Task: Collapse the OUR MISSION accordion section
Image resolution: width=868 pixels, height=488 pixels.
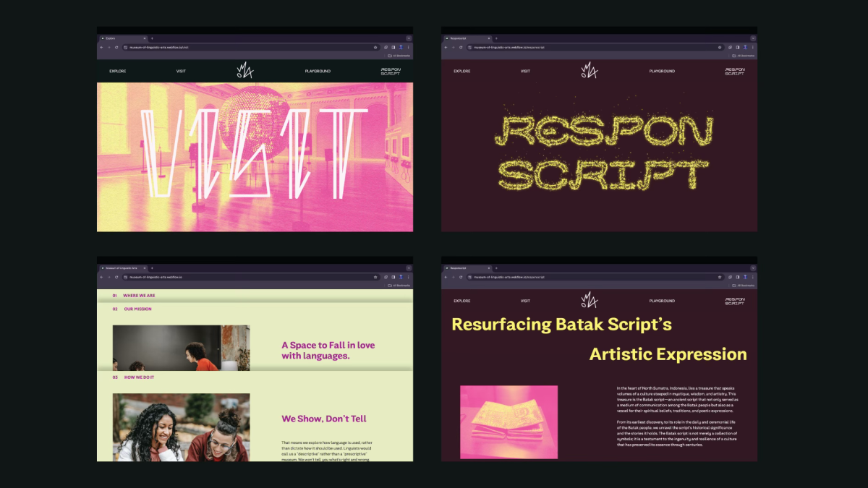Action: pyautogui.click(x=137, y=309)
